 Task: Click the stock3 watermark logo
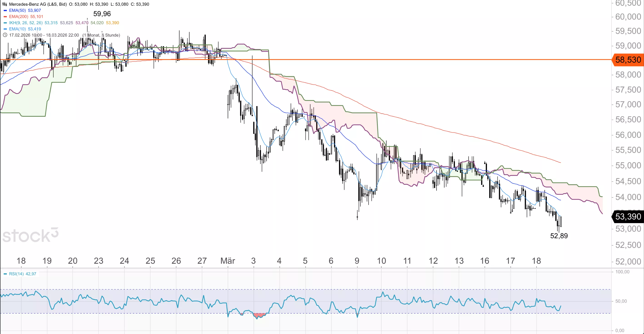pos(30,235)
